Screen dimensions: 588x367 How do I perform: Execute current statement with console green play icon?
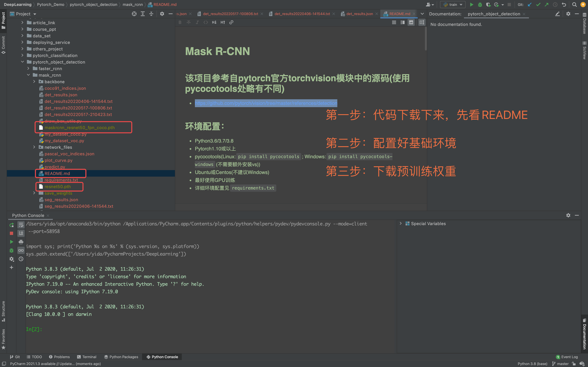coord(11,242)
